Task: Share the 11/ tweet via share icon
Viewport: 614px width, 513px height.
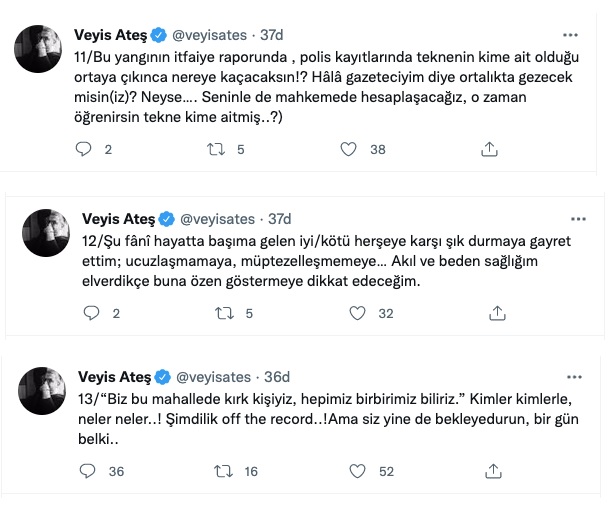Action: click(489, 149)
